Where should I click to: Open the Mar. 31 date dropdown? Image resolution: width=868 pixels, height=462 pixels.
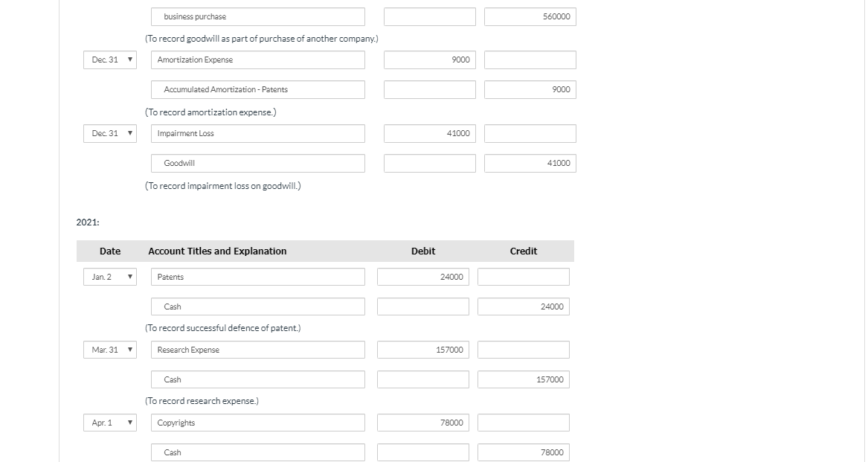tap(109, 349)
